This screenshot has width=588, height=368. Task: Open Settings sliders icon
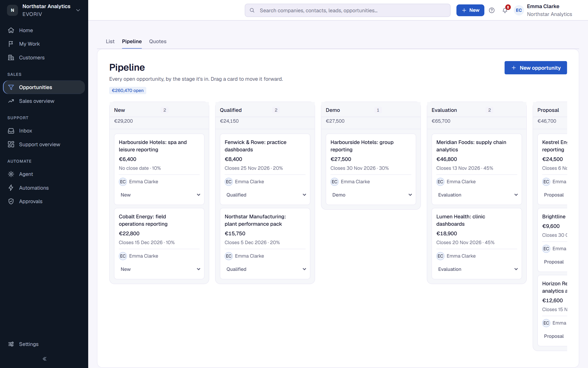click(11, 344)
